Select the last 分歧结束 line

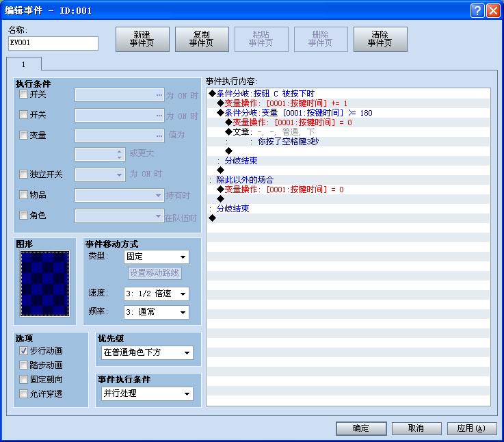349,209
